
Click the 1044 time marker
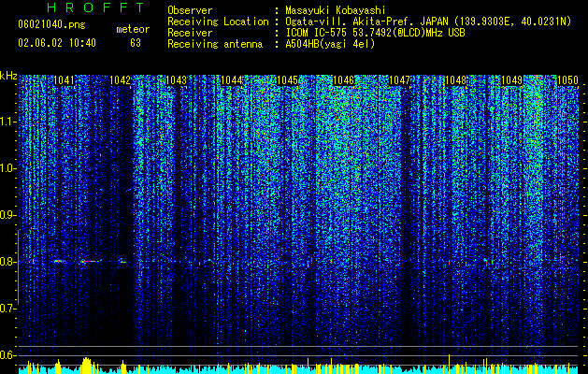232,80
